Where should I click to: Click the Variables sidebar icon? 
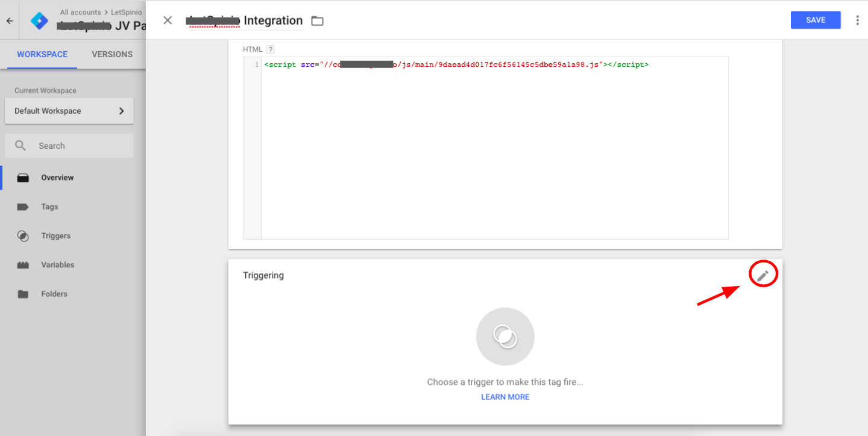coord(23,265)
